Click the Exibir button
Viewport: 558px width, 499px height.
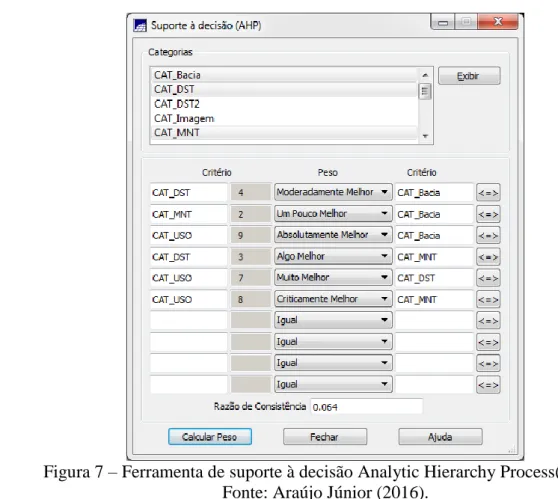(x=469, y=76)
